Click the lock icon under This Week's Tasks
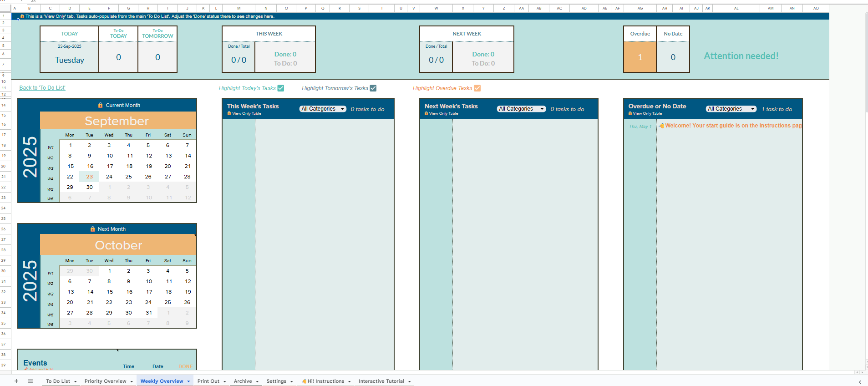Viewport: 868px width, 386px height. point(229,113)
